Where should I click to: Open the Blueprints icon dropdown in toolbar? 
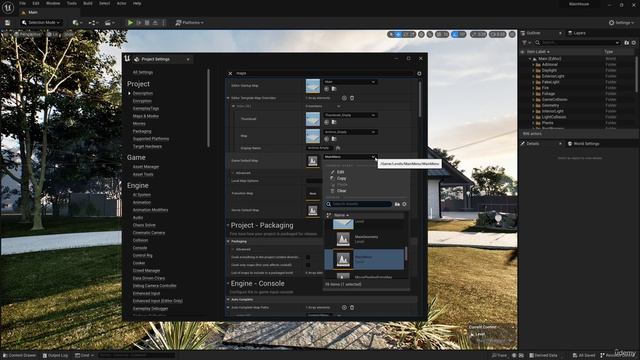tap(92, 23)
